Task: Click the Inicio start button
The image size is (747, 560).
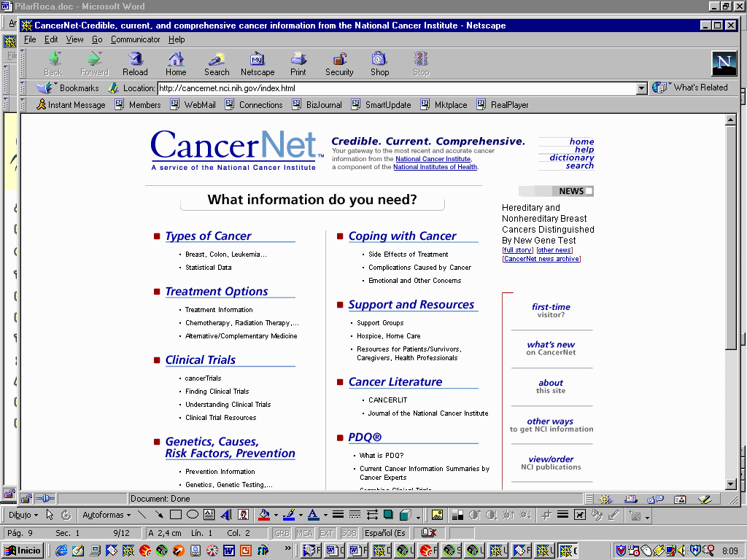Action: [x=23, y=551]
